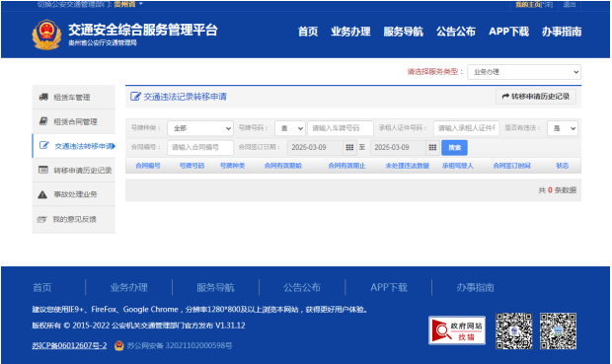The image size is (612, 364).
Task: Click APP下载 link in the footer
Action: point(389,287)
